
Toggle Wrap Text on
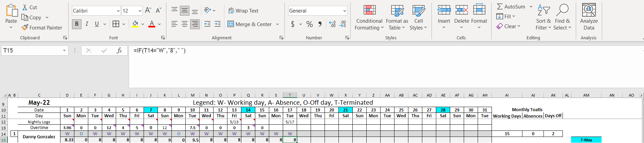coord(243,11)
